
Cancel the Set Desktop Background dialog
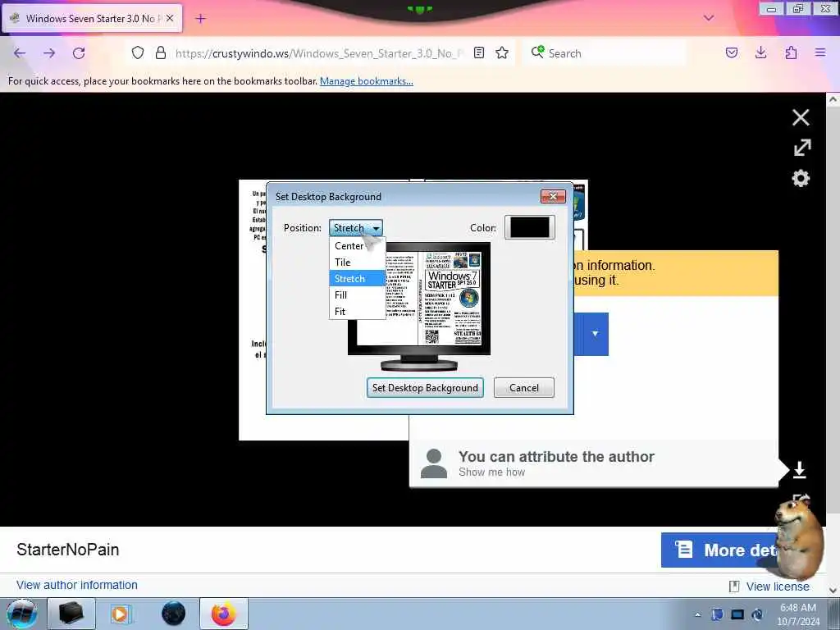click(x=524, y=387)
